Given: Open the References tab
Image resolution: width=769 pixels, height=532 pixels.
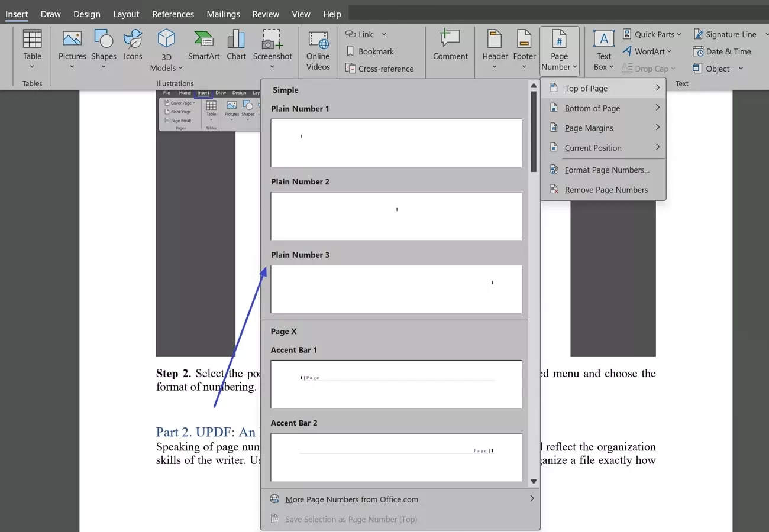Looking at the screenshot, I should tap(173, 14).
